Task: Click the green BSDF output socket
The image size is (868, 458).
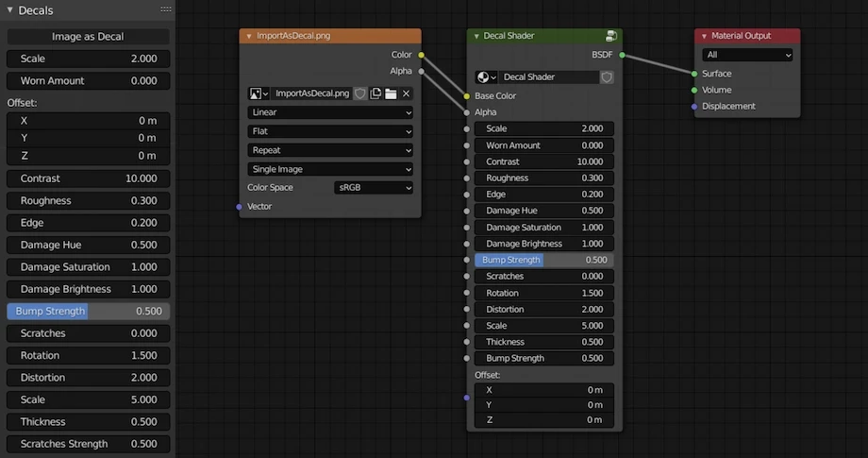Action: pyautogui.click(x=622, y=55)
